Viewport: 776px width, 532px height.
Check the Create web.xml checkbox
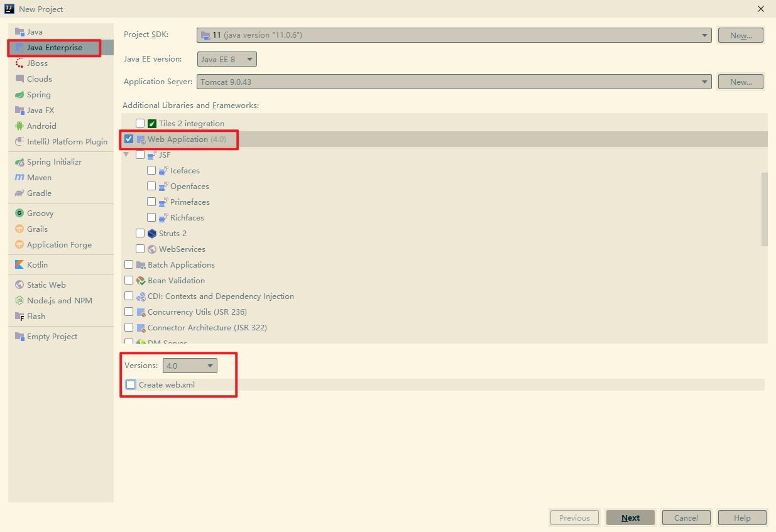coord(131,384)
